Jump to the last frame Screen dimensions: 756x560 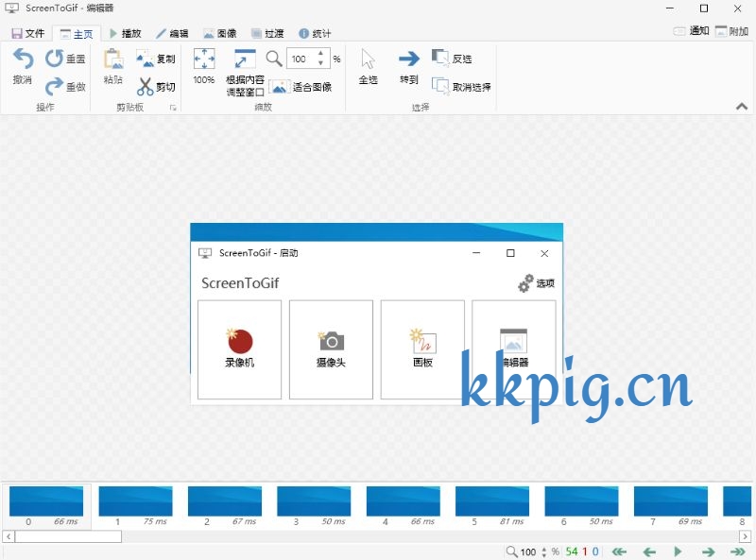[x=738, y=552]
